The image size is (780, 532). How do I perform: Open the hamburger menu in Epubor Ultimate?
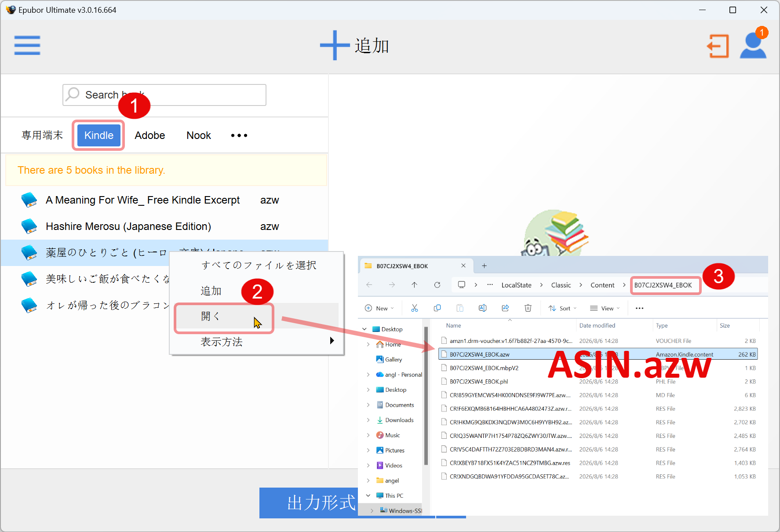tap(27, 45)
